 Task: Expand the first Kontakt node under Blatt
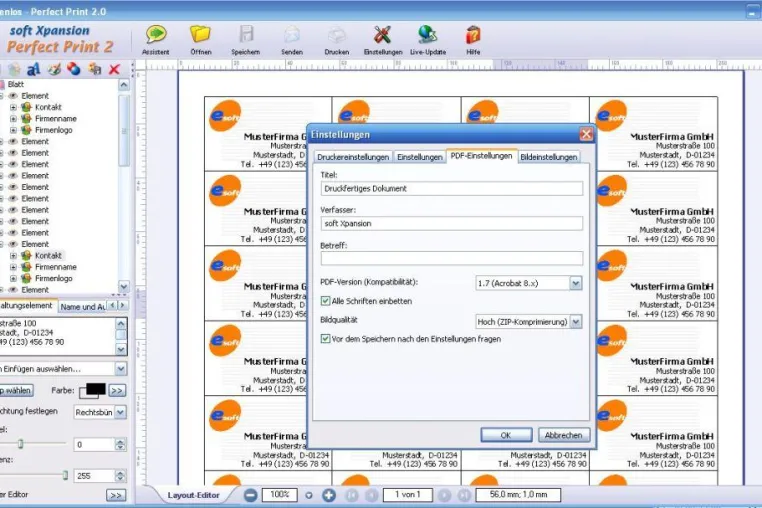[13, 107]
